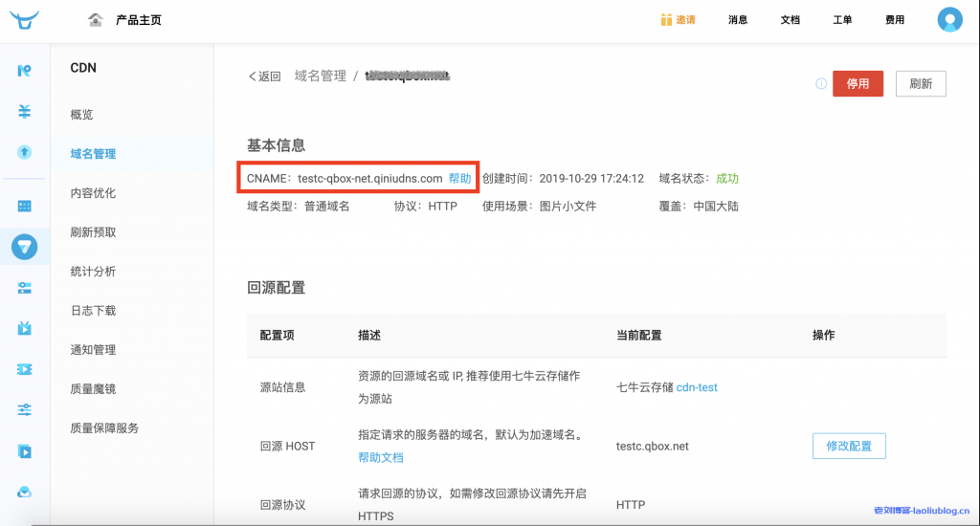Screen dimensions: 980x526
Task: Click the 修改配置 button for 回源 HOST
Action: pyautogui.click(x=849, y=447)
